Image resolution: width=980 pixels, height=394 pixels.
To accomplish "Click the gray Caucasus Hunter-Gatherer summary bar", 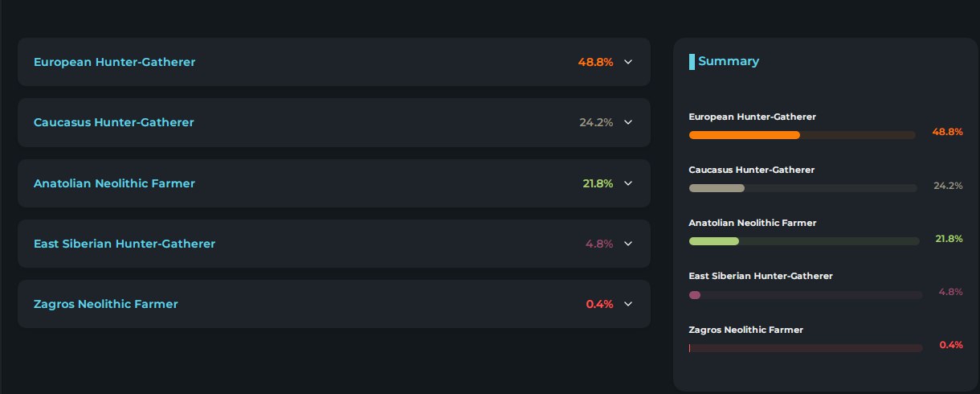I will pos(717,188).
